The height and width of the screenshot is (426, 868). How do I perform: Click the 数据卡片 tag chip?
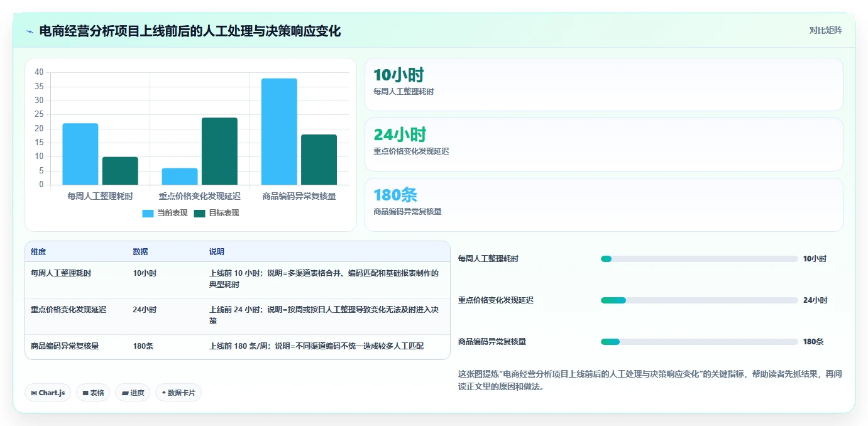[179, 393]
